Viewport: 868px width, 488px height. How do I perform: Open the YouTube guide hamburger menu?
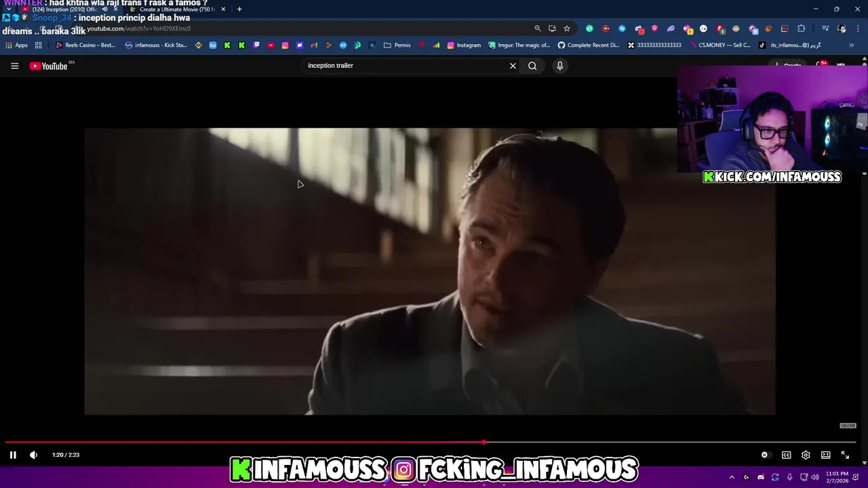point(14,66)
